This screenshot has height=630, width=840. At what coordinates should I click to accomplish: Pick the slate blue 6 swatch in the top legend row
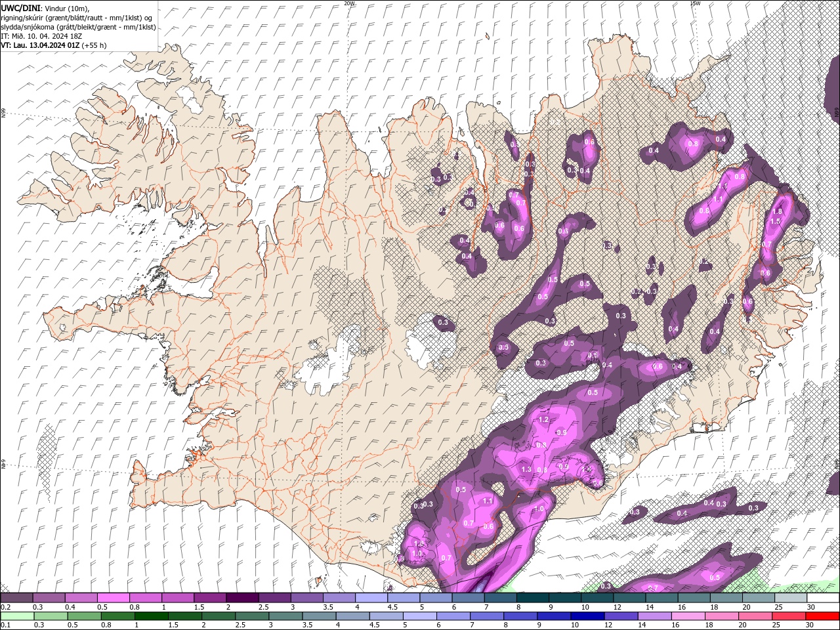(468, 598)
